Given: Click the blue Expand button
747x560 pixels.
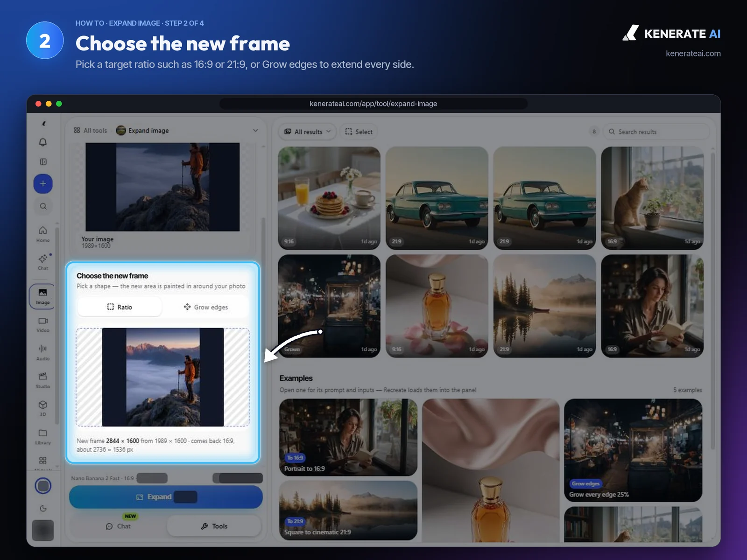Looking at the screenshot, I should pos(166,497).
